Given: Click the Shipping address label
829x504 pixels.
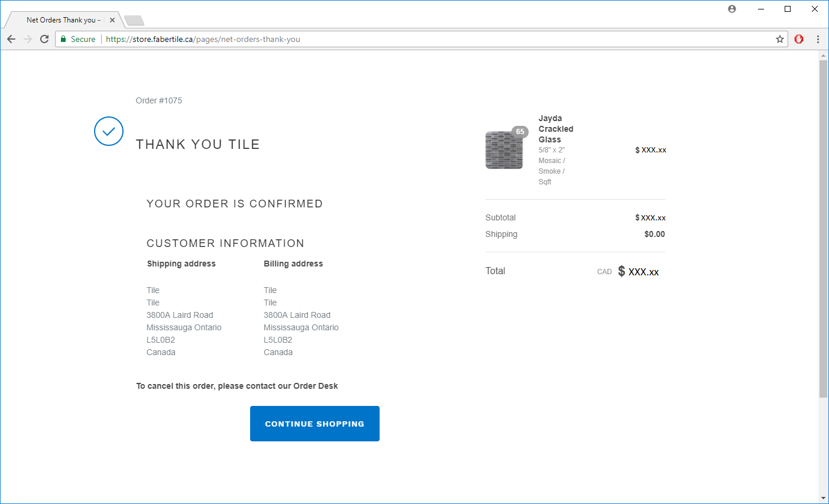Looking at the screenshot, I should tap(181, 264).
